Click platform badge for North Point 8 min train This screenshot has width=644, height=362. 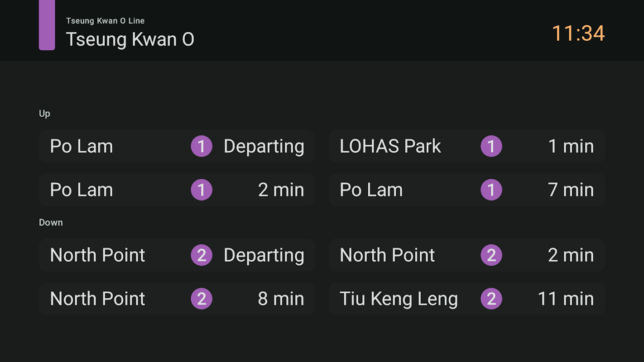202,299
